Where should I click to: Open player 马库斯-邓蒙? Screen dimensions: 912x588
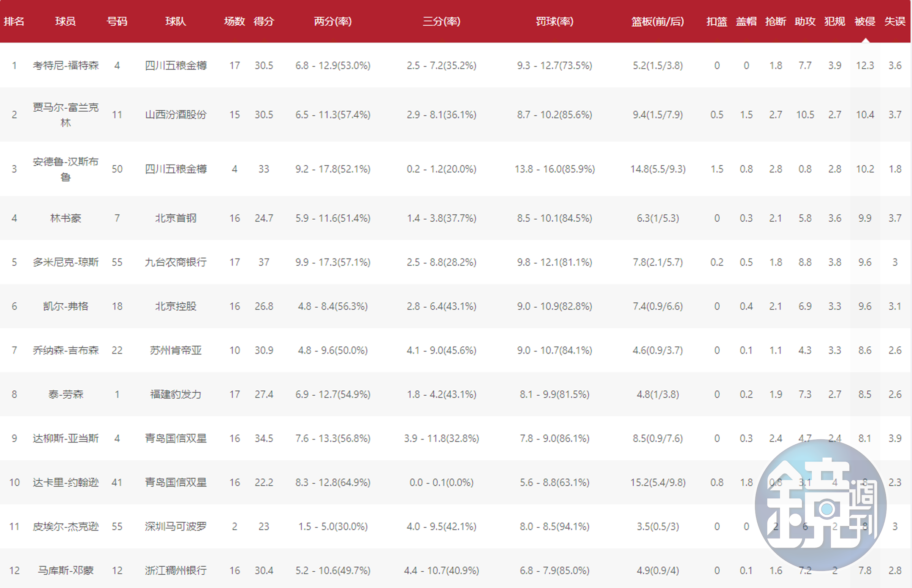[x=66, y=571]
